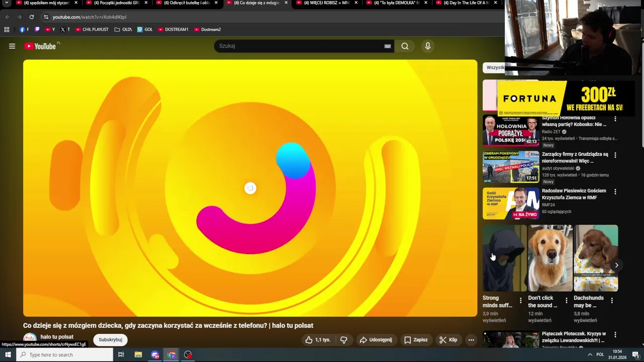Click the loading video player area

point(250,188)
